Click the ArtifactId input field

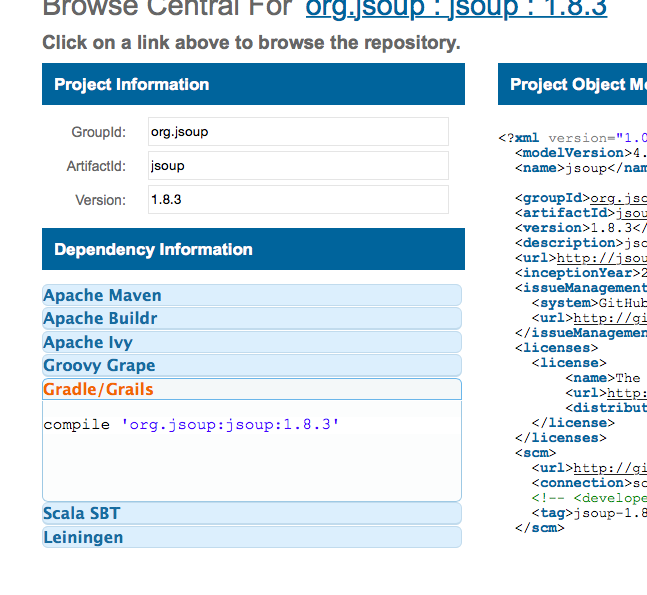[298, 165]
